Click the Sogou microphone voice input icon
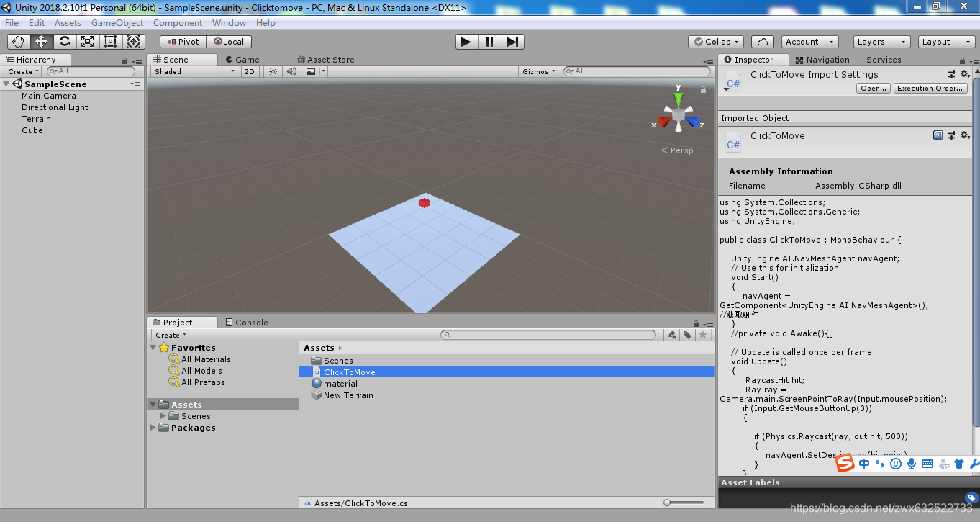Screen dimensions: 980x522 point(911,464)
